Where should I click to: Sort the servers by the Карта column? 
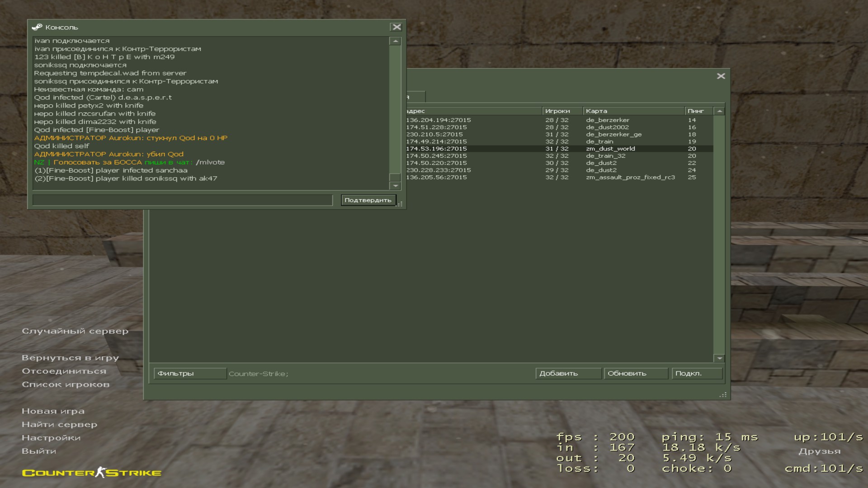pos(633,111)
